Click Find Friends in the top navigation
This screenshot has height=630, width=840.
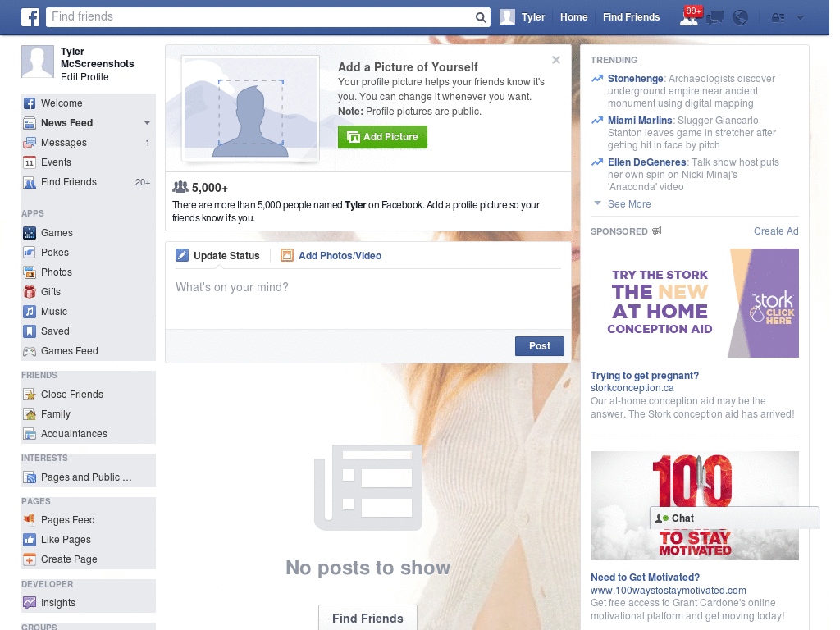(631, 17)
